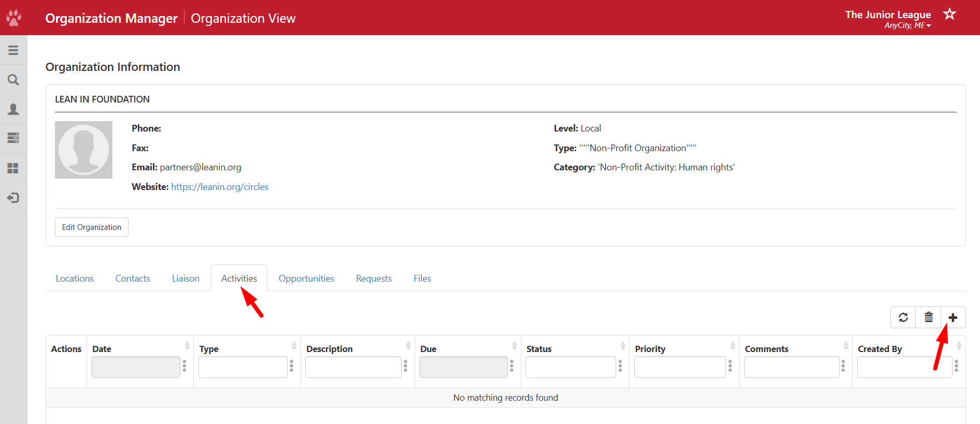Sort by the Type column arrows
This screenshot has height=424, width=980.
click(294, 346)
